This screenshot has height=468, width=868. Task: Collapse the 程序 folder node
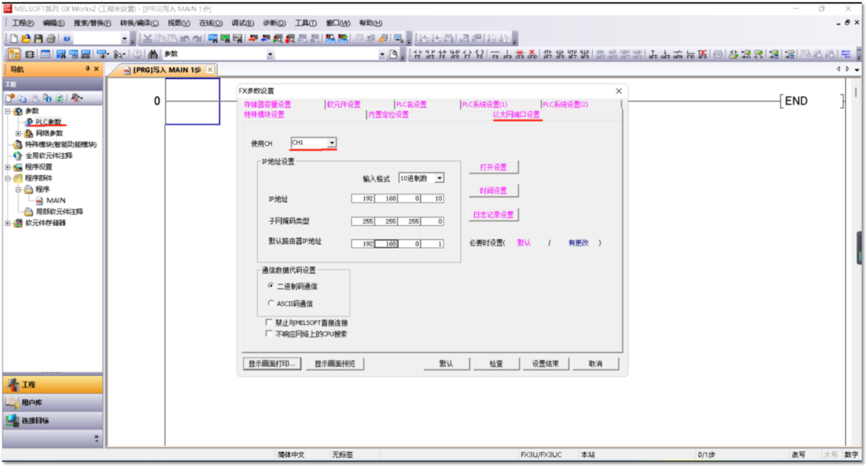pos(18,189)
